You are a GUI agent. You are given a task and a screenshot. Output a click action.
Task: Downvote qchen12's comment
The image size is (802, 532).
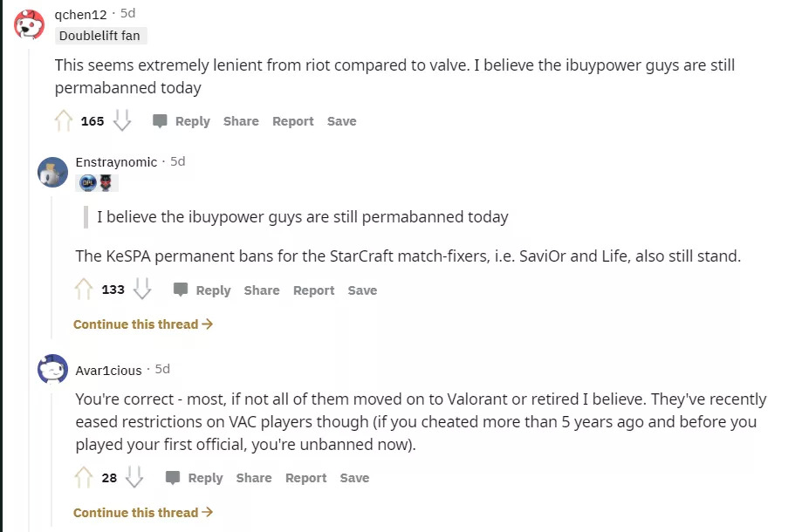[122, 121]
